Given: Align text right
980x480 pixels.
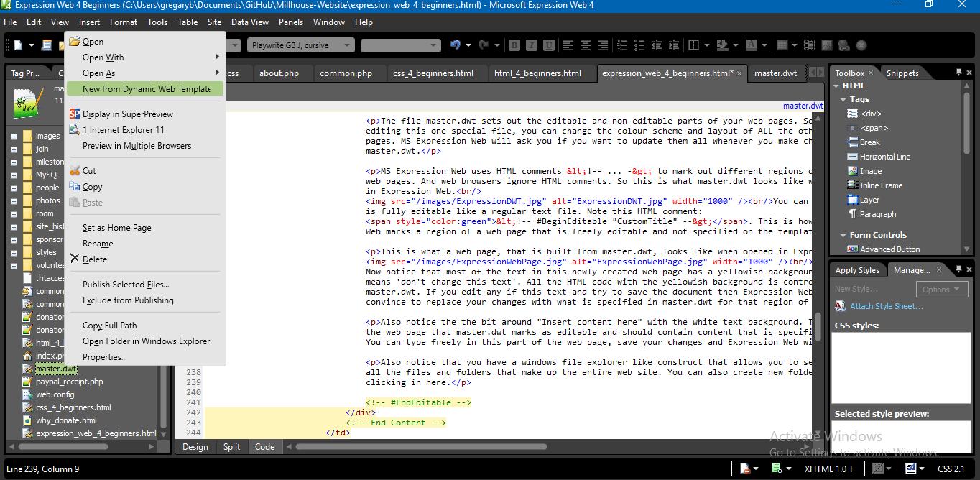Looking at the screenshot, I should pos(603,45).
